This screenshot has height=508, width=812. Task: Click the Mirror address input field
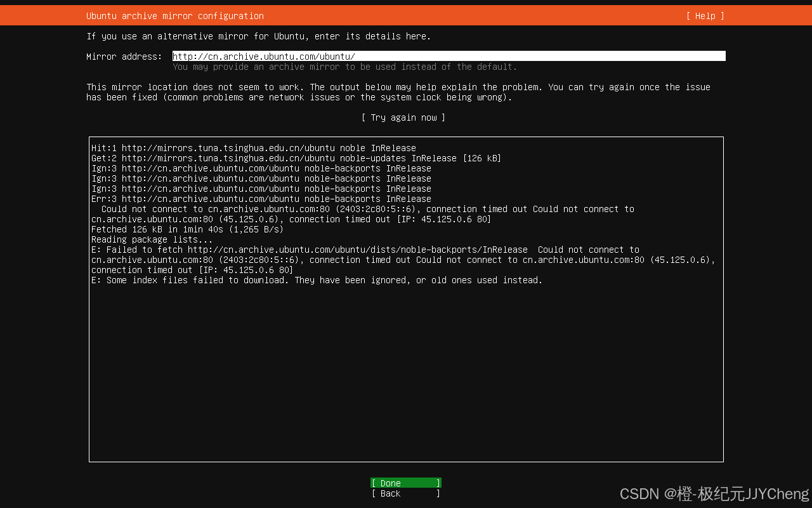click(x=449, y=57)
